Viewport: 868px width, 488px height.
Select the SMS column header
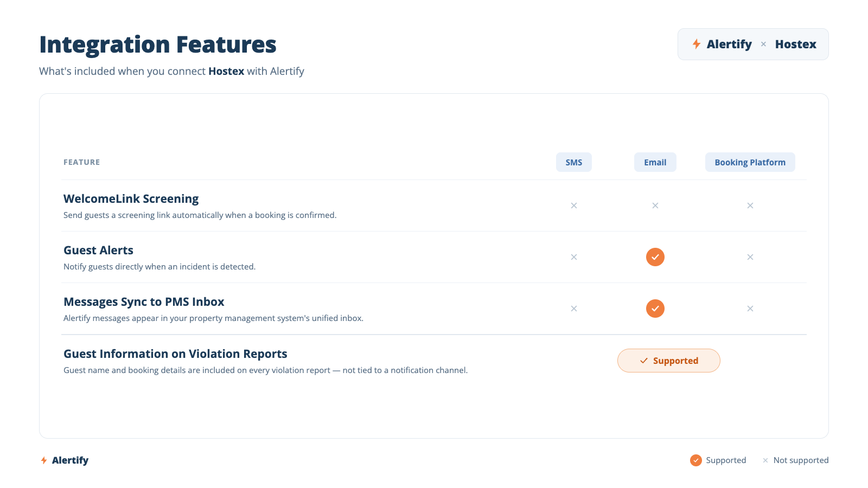574,162
